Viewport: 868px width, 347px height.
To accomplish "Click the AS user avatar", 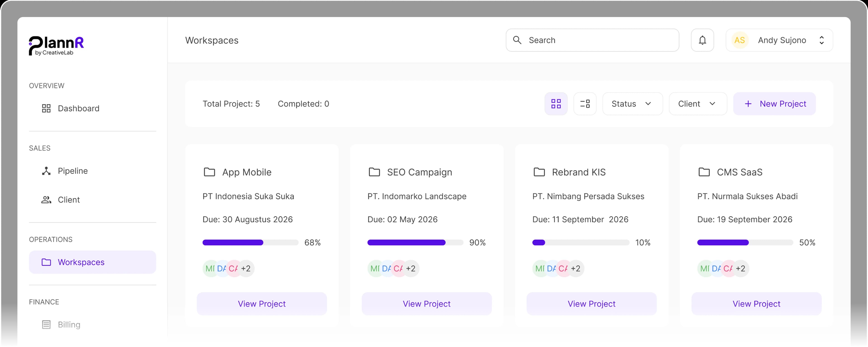I will click(x=740, y=40).
